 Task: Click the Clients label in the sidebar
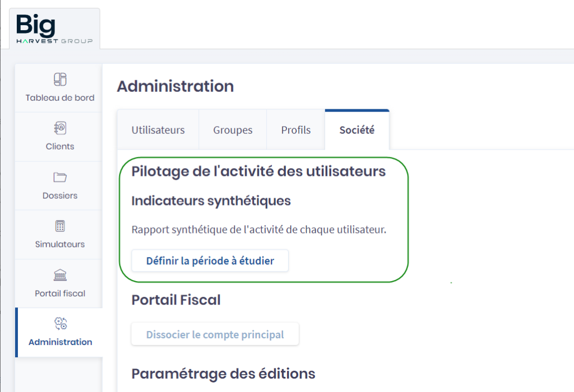tap(60, 146)
